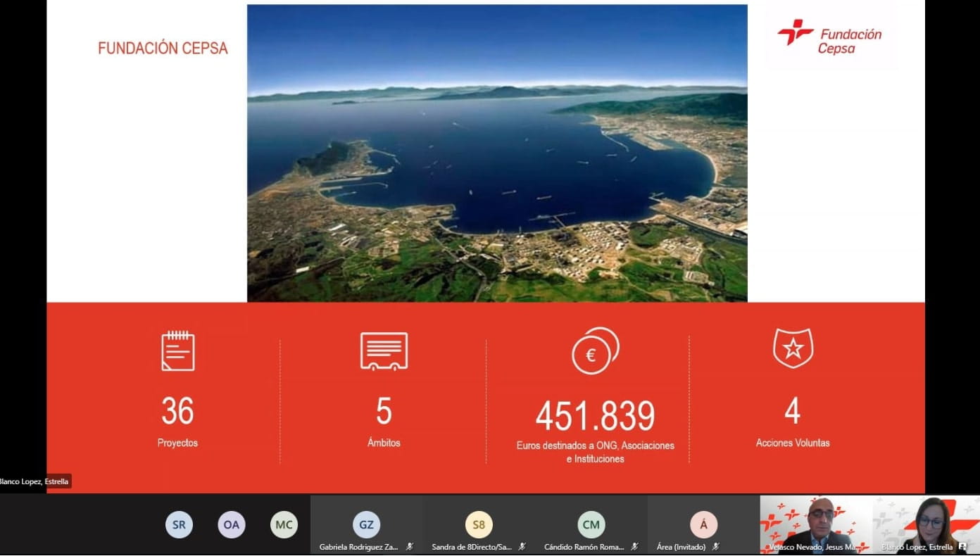980x556 pixels.
Task: Select the GZ avatar of Gabriela Rodriguez
Action: point(366,525)
